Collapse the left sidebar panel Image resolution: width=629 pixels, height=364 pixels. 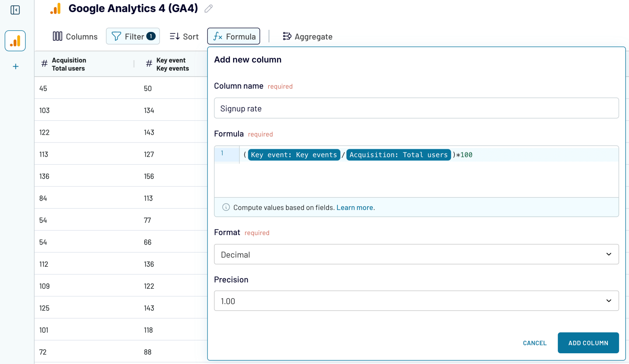coord(15,10)
